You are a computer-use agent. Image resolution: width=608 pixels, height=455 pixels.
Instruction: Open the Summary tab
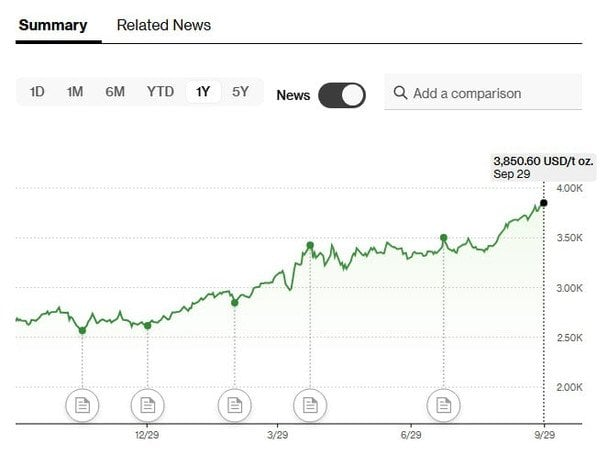tap(52, 25)
